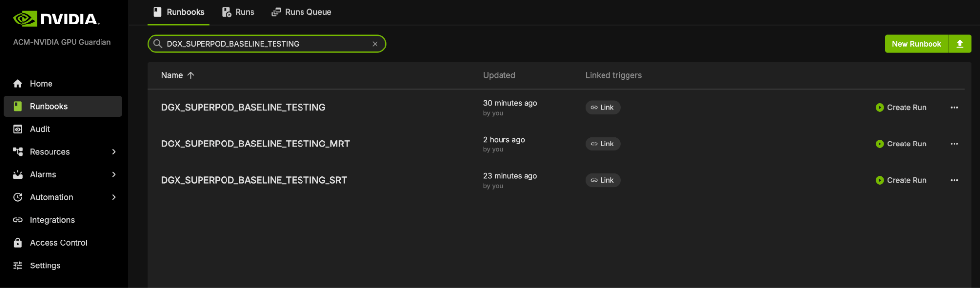Expand the Automation submenu

(x=114, y=197)
